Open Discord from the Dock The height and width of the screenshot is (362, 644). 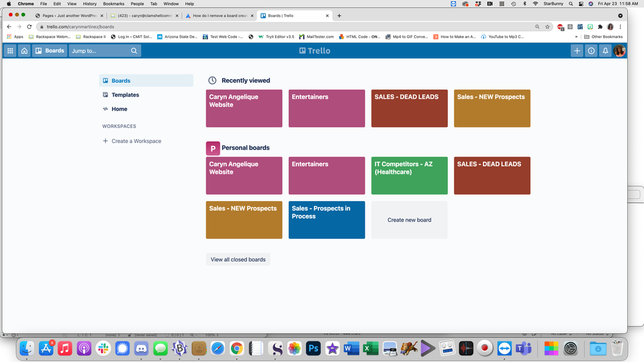(x=141, y=348)
